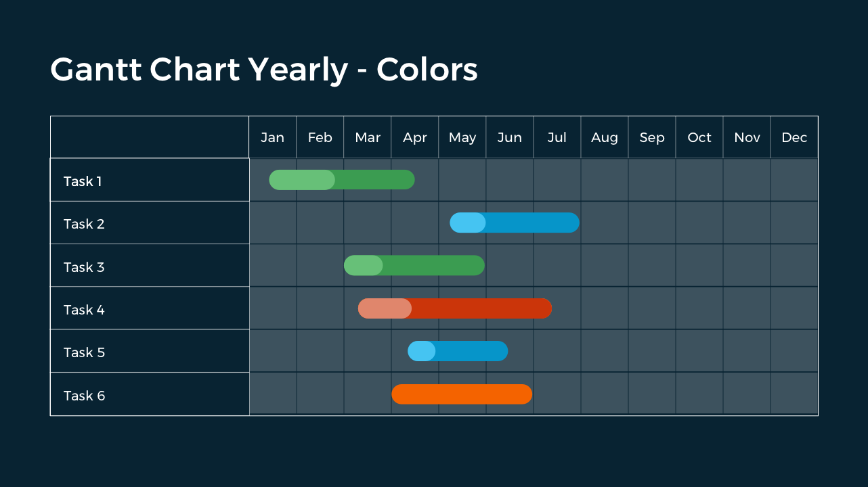Select the red Task 4 timeline bar
This screenshot has height=487, width=868.
pos(481,308)
